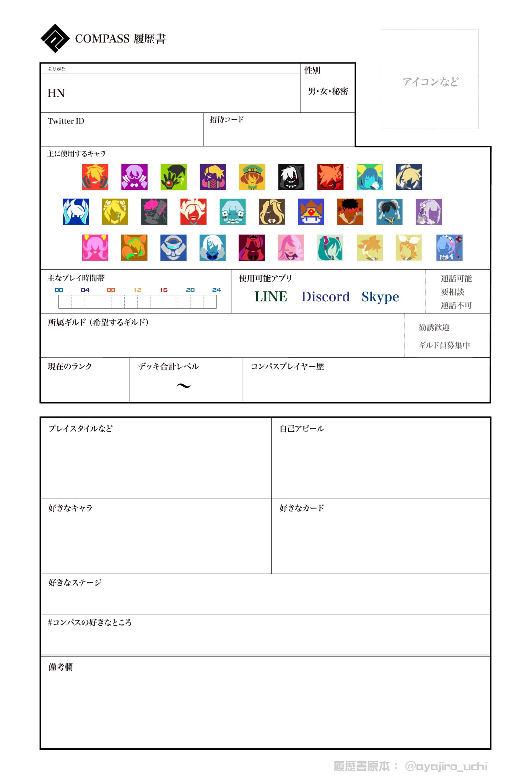
Task: Click the コンパスプレイヤー歴 field
Action: click(x=366, y=380)
